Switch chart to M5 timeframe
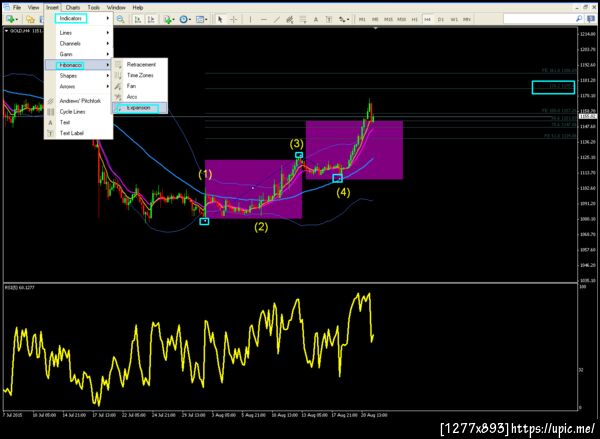 375,19
